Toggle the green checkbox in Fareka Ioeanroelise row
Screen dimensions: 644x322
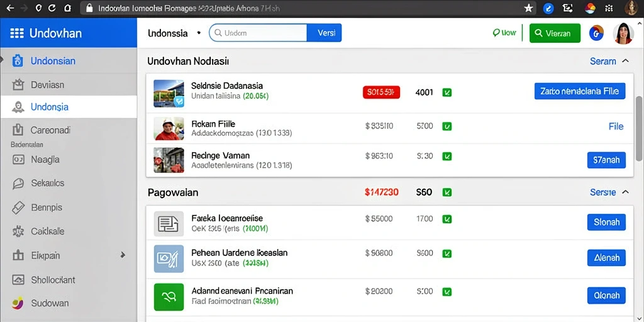[x=447, y=219]
